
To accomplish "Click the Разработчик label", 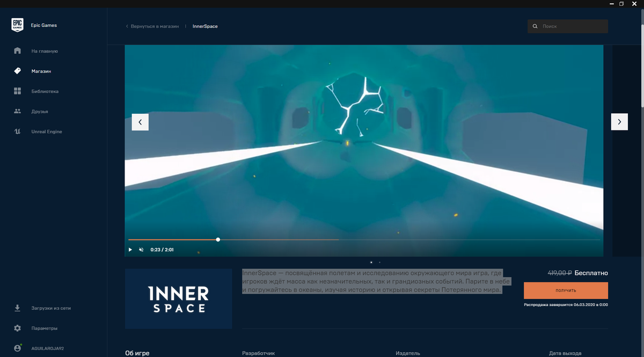I will click(x=259, y=353).
